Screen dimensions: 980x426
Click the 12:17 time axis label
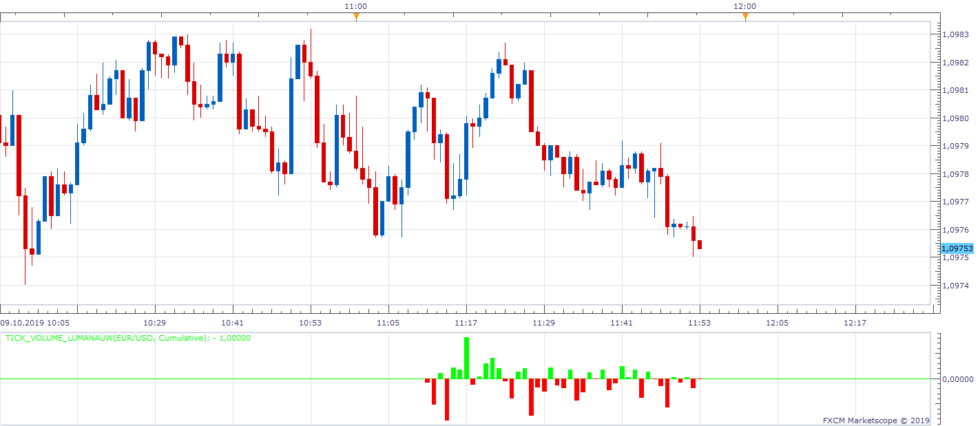point(855,323)
